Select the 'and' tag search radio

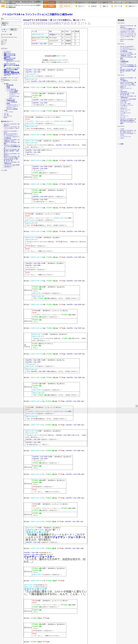click(5, 29)
